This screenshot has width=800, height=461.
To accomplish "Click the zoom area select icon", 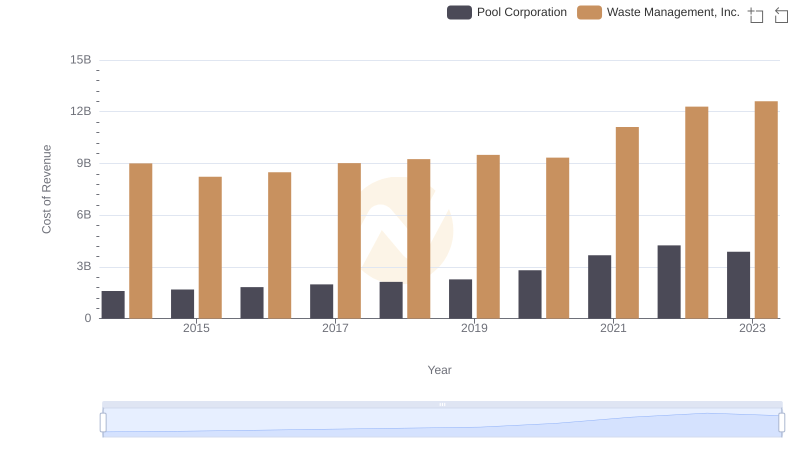I will 756,15.
